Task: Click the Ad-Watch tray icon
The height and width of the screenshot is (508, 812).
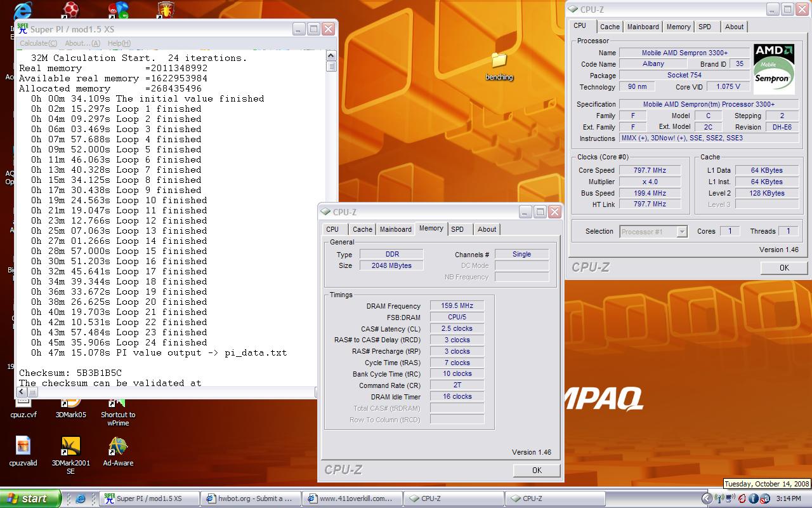Action: [764, 498]
